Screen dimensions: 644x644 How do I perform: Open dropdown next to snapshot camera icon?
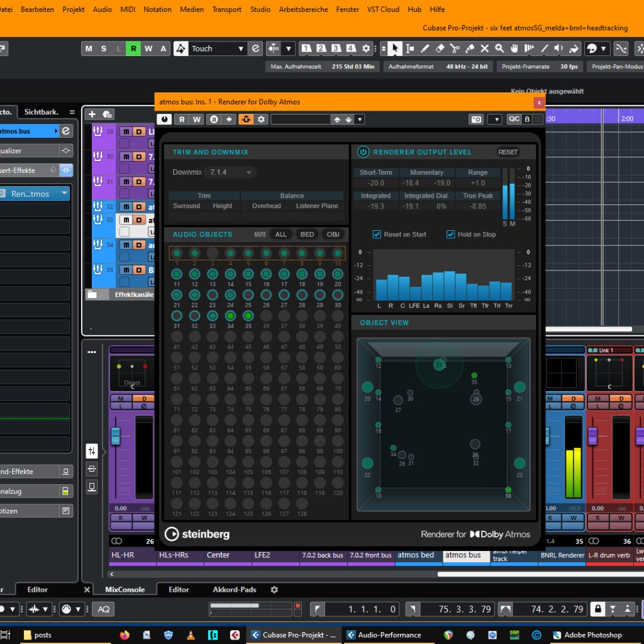[496, 119]
